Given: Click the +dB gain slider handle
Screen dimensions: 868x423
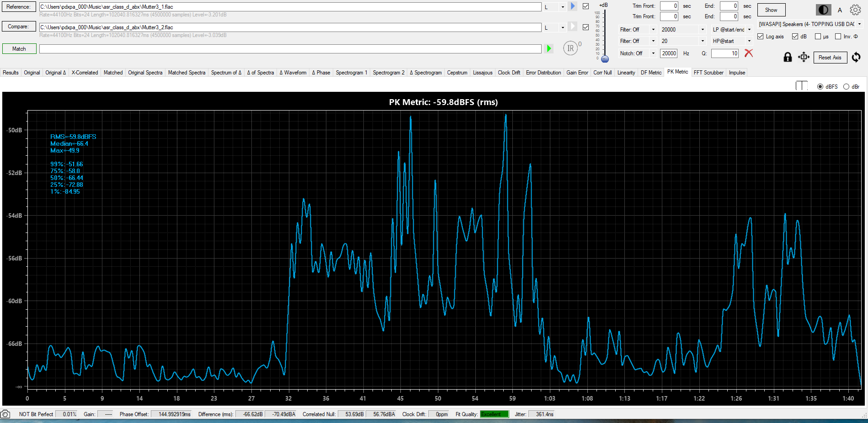Looking at the screenshot, I should [x=605, y=59].
